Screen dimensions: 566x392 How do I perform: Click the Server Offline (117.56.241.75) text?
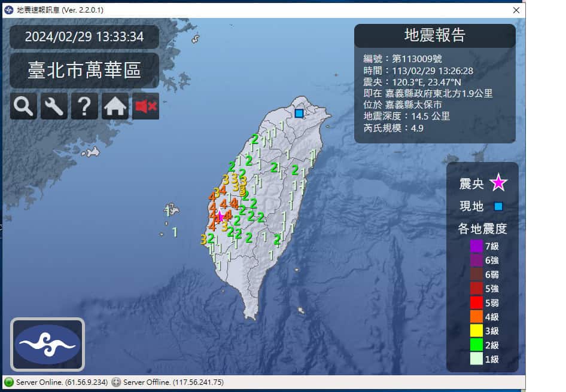(174, 382)
